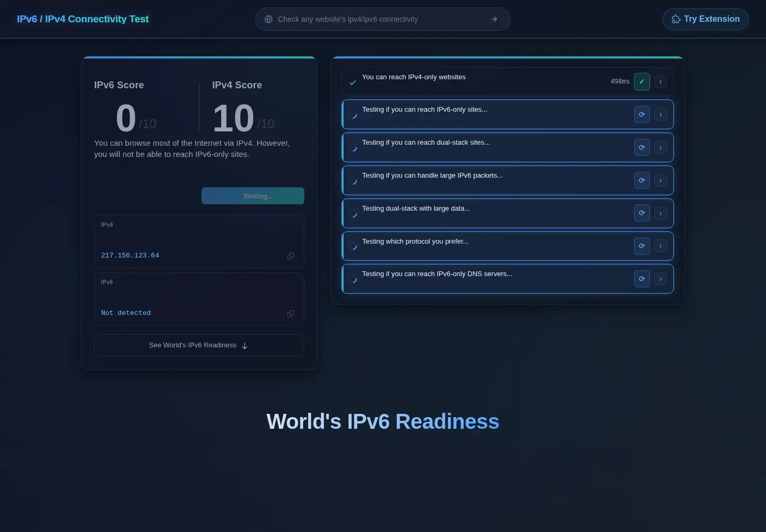
Task: Copy the IPv4 address 217.156.123.64
Action: (290, 256)
